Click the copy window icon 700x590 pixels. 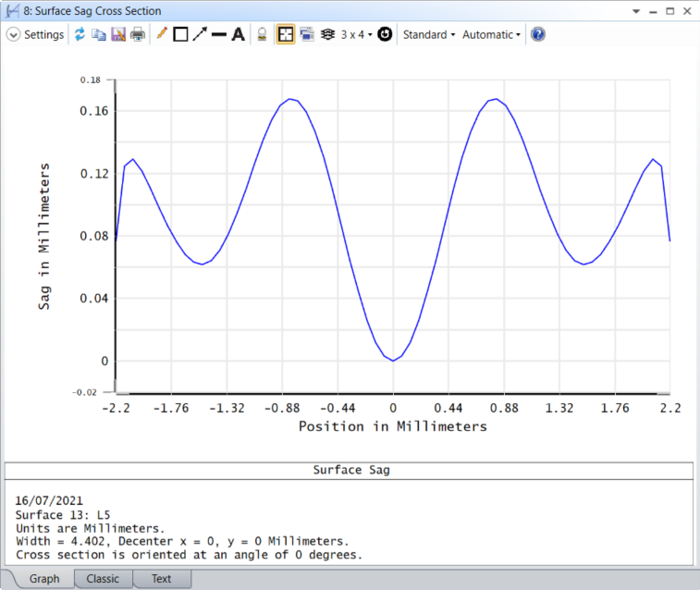point(98,34)
